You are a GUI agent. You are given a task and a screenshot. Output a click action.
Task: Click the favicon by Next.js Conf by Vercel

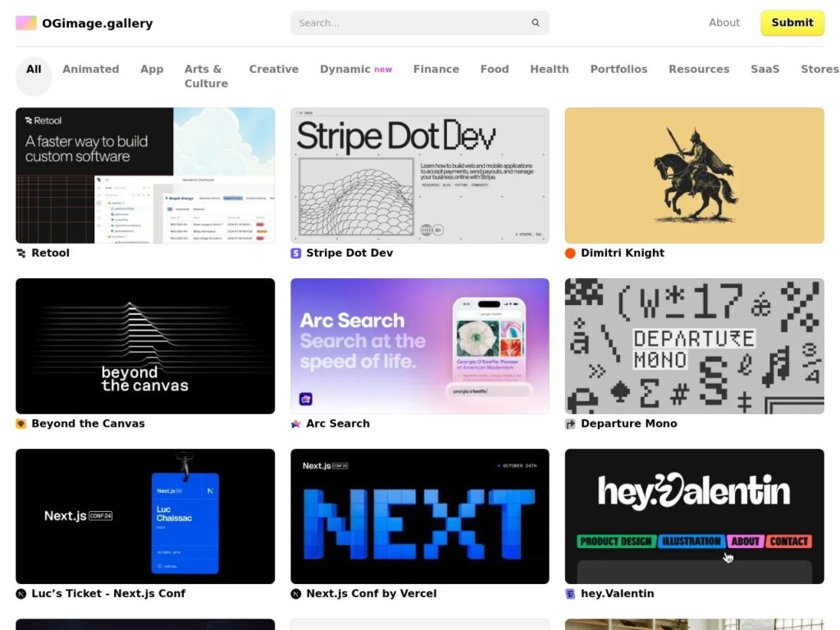(295, 594)
